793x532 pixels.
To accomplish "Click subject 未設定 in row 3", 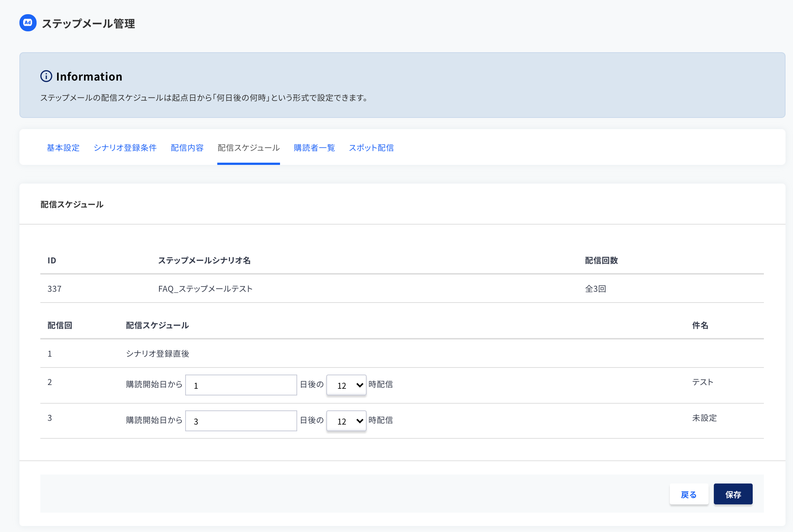I will 705,418.
